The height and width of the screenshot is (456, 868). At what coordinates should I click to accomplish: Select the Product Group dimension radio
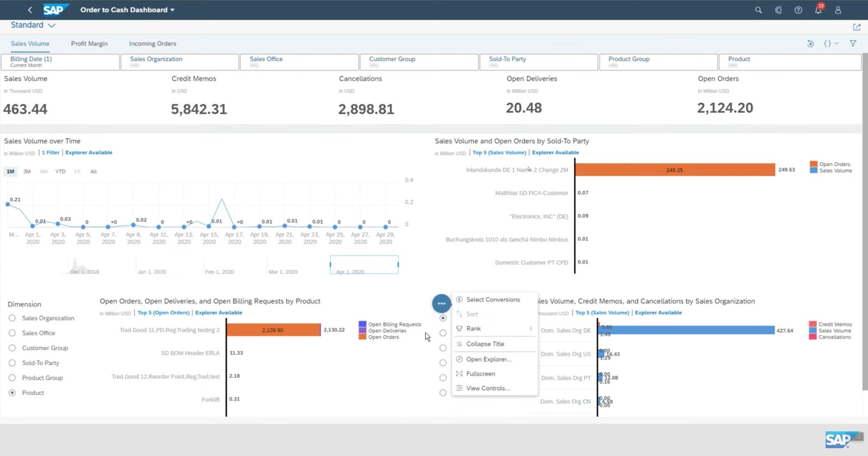[12, 378]
